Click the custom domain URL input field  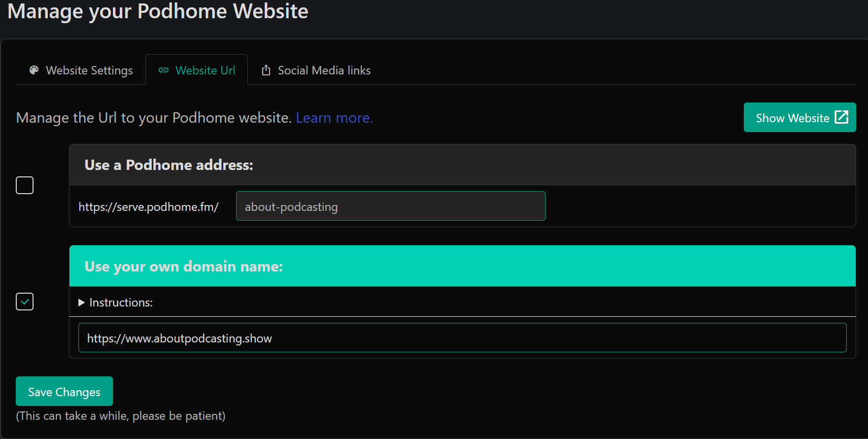click(x=462, y=338)
